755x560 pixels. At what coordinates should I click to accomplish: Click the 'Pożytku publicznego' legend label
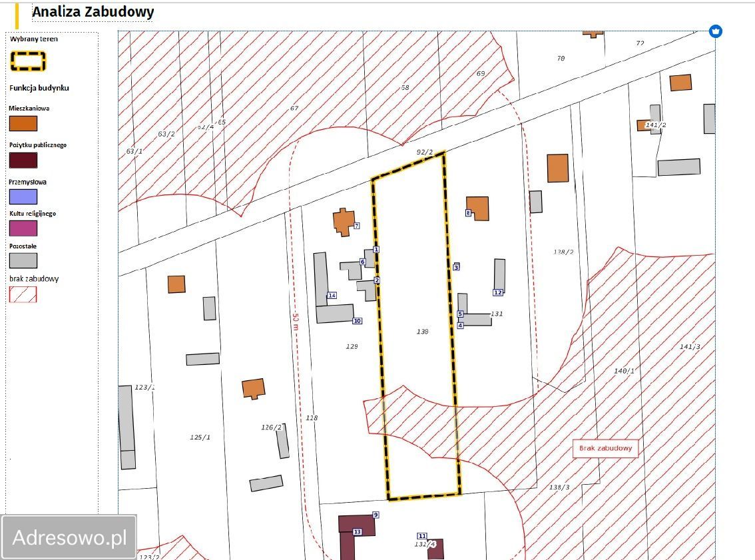click(x=37, y=145)
